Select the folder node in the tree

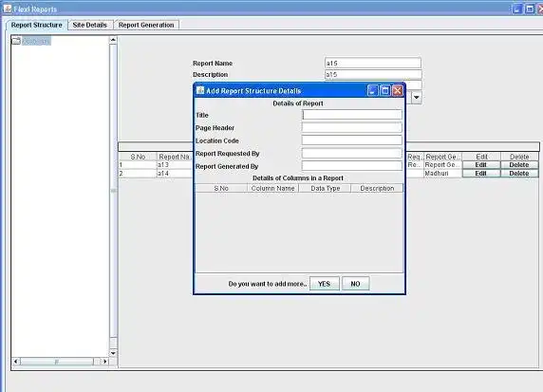(x=31, y=41)
